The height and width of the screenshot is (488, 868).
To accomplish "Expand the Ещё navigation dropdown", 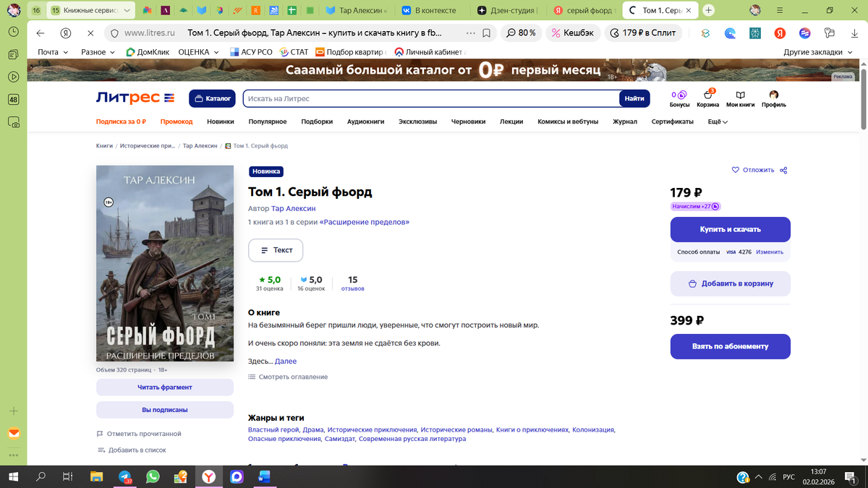I will [x=718, y=121].
